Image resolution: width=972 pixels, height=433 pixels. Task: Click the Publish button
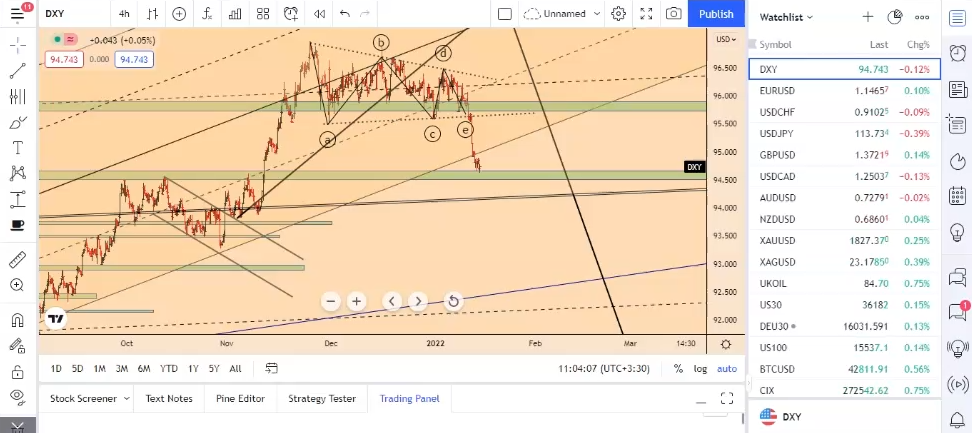715,14
